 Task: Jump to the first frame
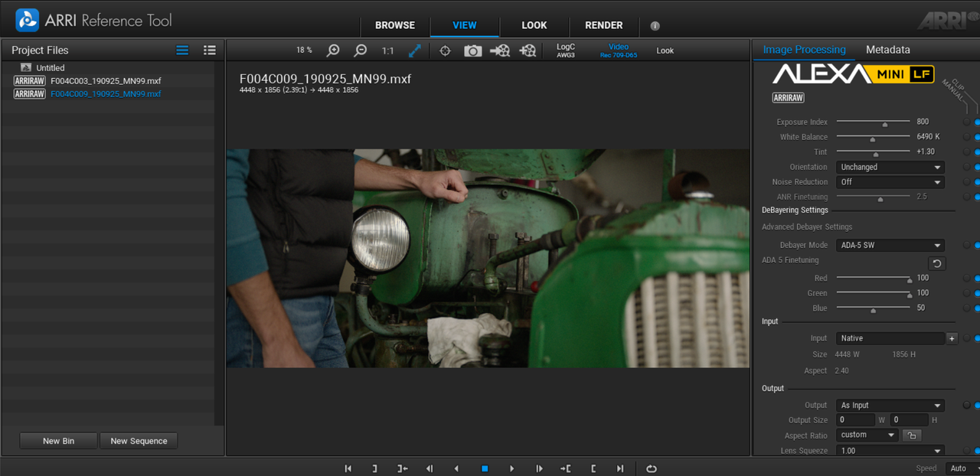[x=348, y=468]
